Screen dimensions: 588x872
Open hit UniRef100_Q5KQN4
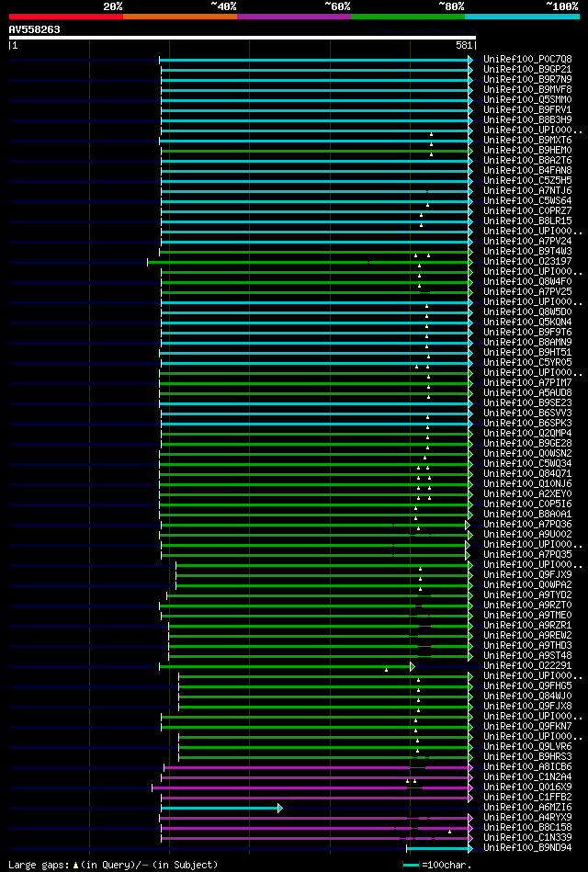point(527,323)
